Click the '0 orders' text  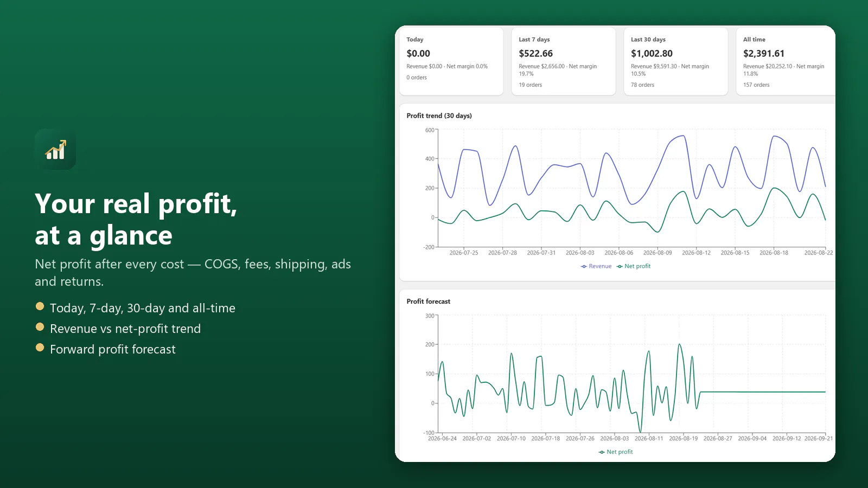pos(417,78)
